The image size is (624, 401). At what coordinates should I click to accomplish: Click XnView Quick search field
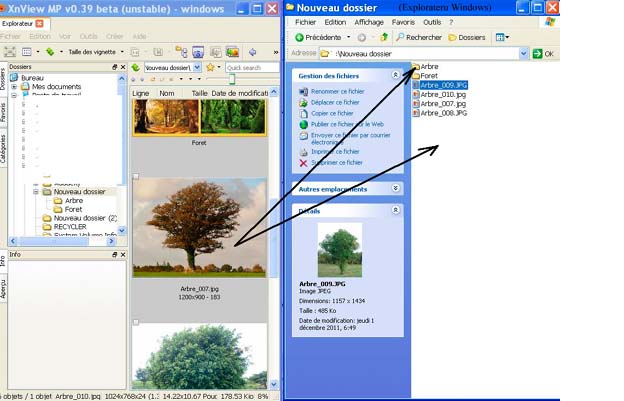(252, 68)
